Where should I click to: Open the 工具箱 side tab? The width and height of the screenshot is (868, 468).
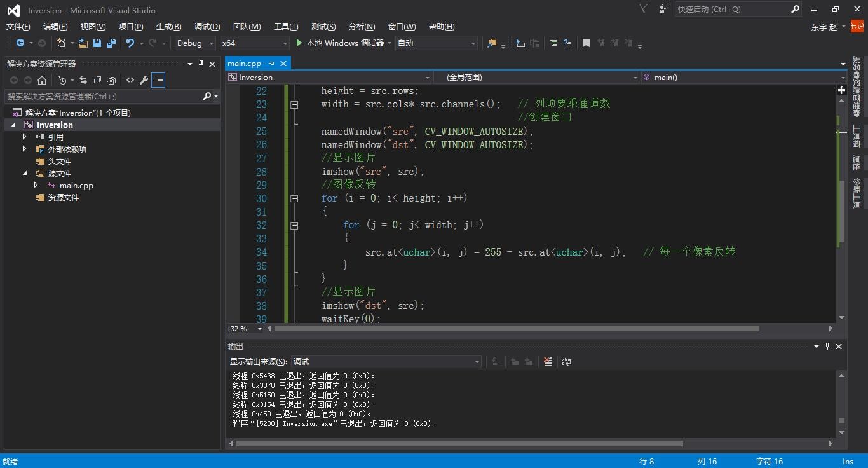click(x=857, y=136)
